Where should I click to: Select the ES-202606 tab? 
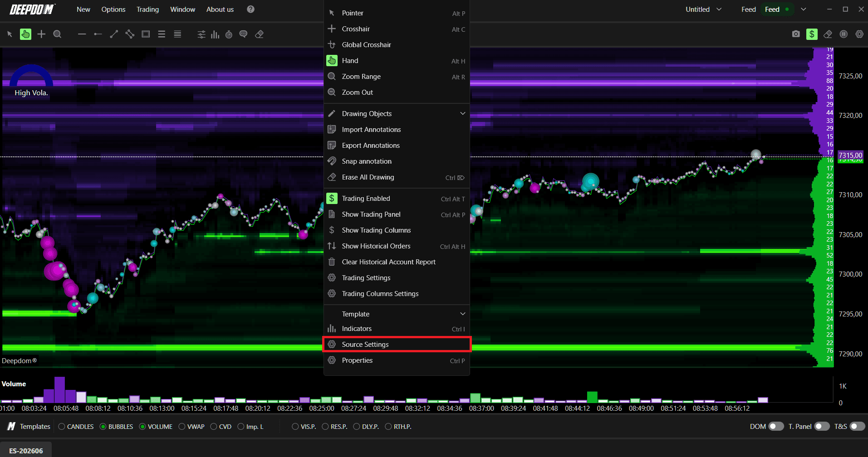[26, 451]
